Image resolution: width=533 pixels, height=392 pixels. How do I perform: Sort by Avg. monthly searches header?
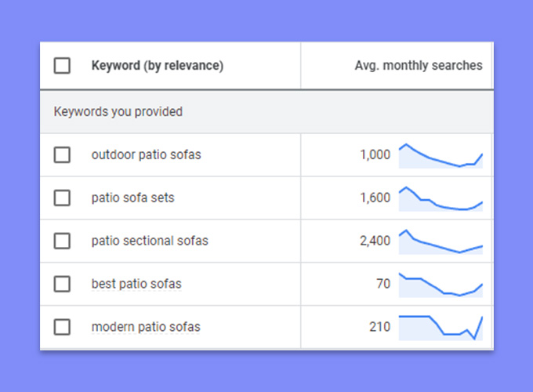click(x=419, y=65)
